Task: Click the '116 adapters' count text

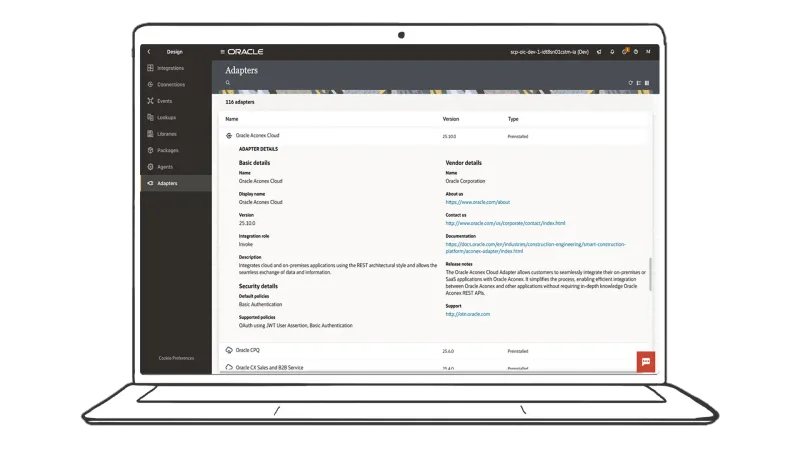Action: (240, 102)
